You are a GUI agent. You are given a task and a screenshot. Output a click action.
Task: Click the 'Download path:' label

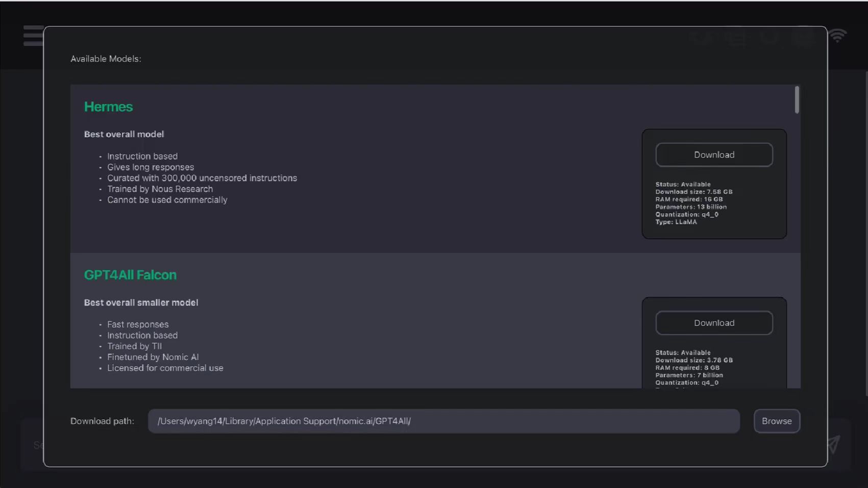pyautogui.click(x=102, y=421)
